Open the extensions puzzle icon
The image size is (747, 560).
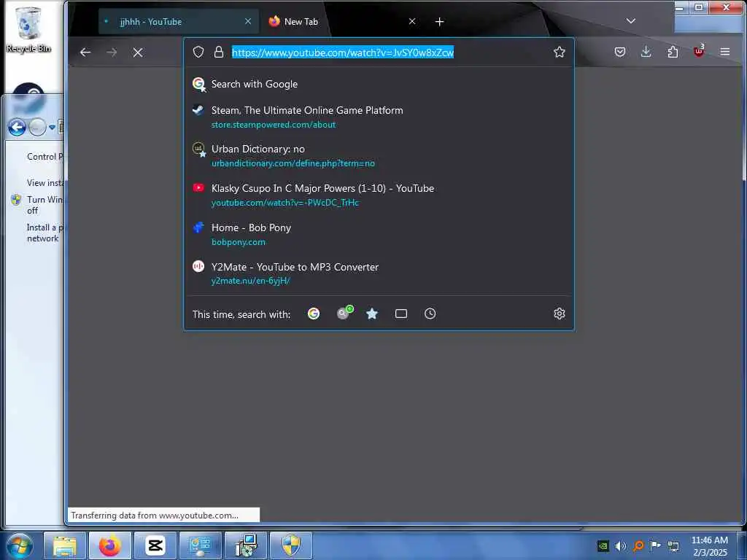(673, 52)
